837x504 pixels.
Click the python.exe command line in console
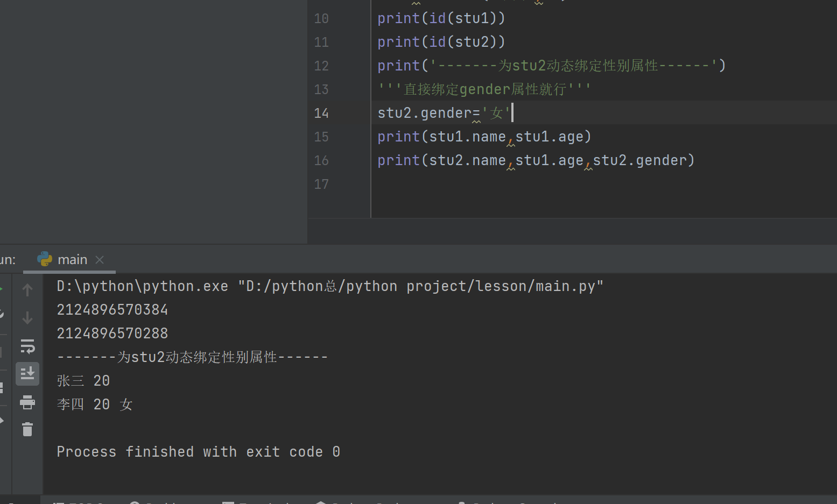coord(330,286)
